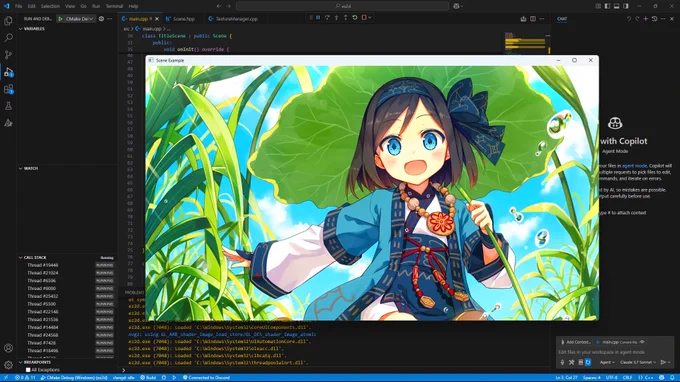The width and height of the screenshot is (680, 382).
Task: Click the agent mode link in chat
Action: tap(634, 166)
